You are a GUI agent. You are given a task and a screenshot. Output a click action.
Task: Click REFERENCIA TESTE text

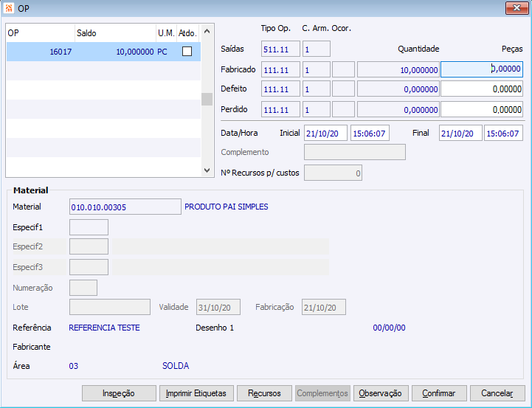pyautogui.click(x=104, y=328)
